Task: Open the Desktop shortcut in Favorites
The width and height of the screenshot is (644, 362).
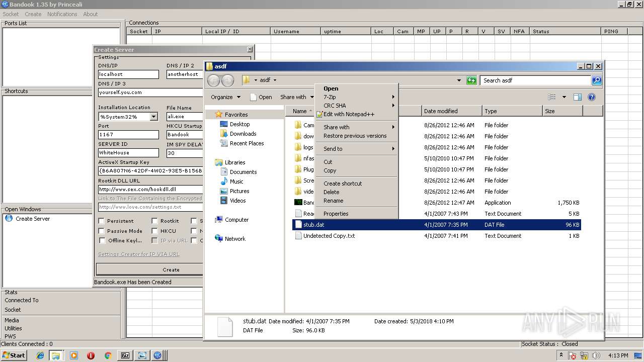Action: click(239, 124)
